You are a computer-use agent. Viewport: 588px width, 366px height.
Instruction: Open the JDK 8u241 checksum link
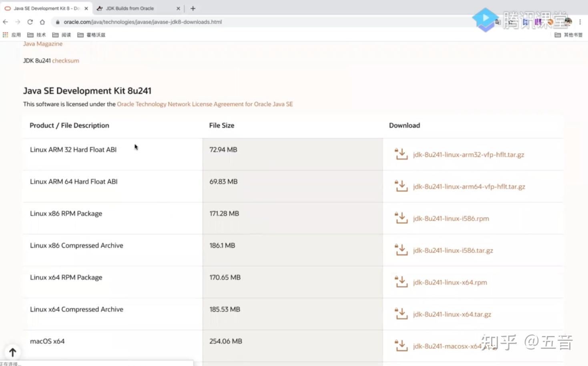point(66,61)
